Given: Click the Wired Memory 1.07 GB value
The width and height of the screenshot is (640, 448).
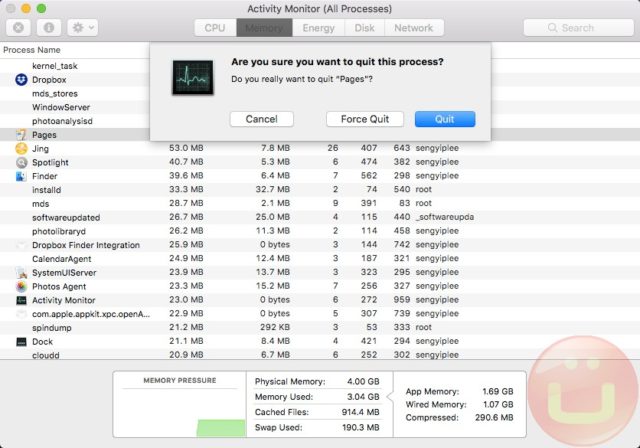Looking at the screenshot, I should pyautogui.click(x=498, y=404).
